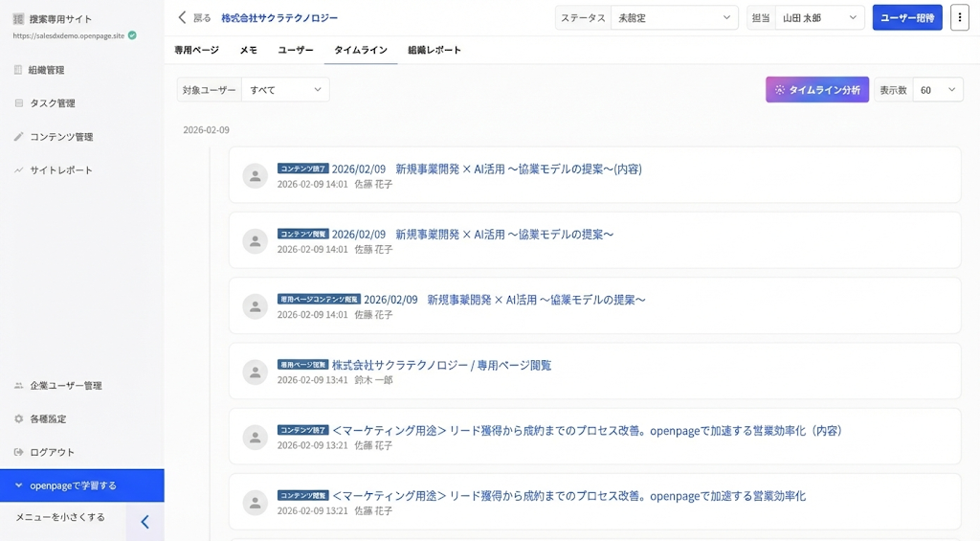This screenshot has height=541, width=980.
Task: Open the 営業効率化（内容）timeline link
Action: (x=588, y=430)
